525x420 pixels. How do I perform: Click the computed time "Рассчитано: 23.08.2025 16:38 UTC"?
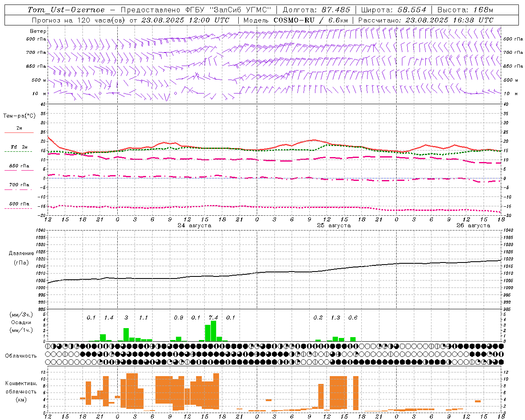pos(426,20)
